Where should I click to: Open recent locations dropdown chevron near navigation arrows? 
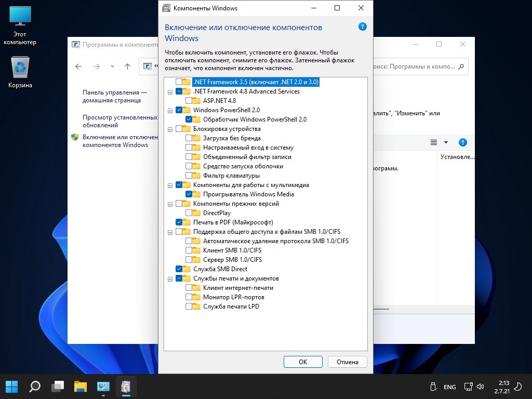[112, 66]
